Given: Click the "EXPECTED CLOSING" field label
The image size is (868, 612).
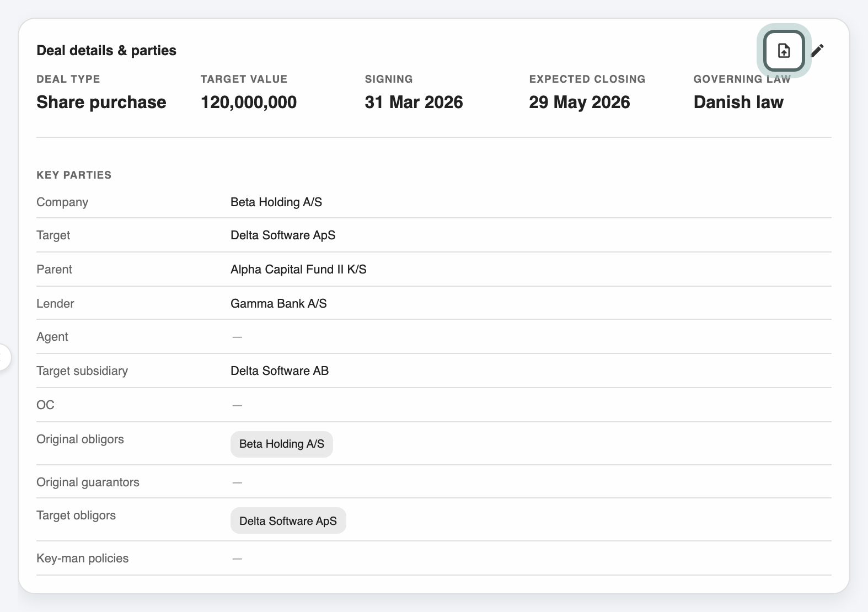Looking at the screenshot, I should [x=587, y=79].
